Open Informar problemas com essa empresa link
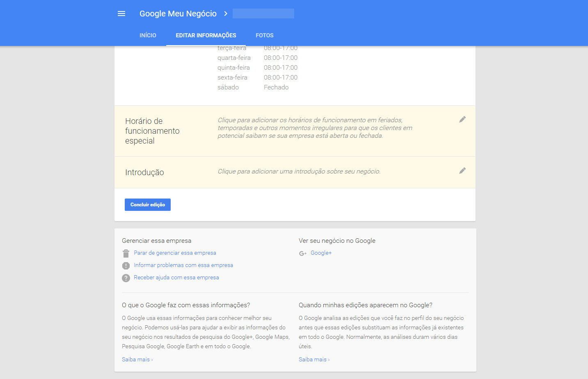 pos(183,265)
